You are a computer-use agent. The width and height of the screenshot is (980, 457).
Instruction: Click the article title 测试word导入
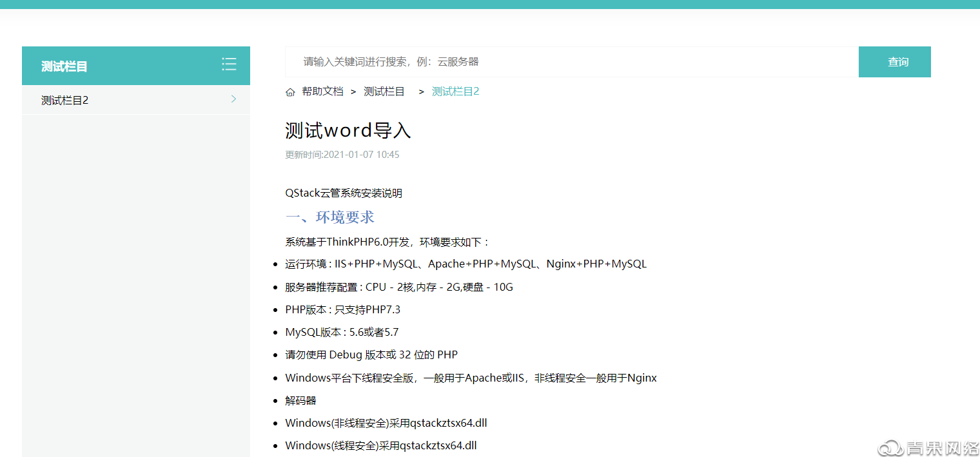pyautogui.click(x=348, y=131)
